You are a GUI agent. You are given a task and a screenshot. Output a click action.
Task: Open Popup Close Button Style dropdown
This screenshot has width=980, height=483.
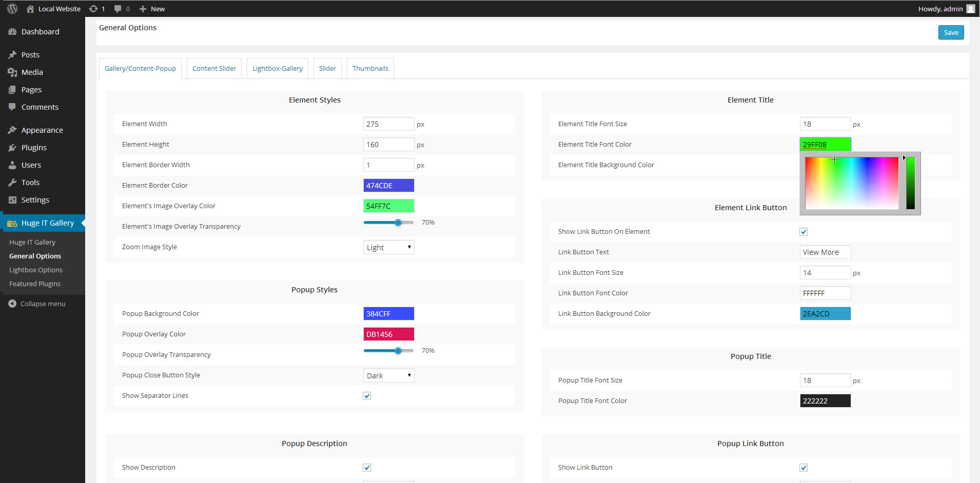(x=389, y=375)
